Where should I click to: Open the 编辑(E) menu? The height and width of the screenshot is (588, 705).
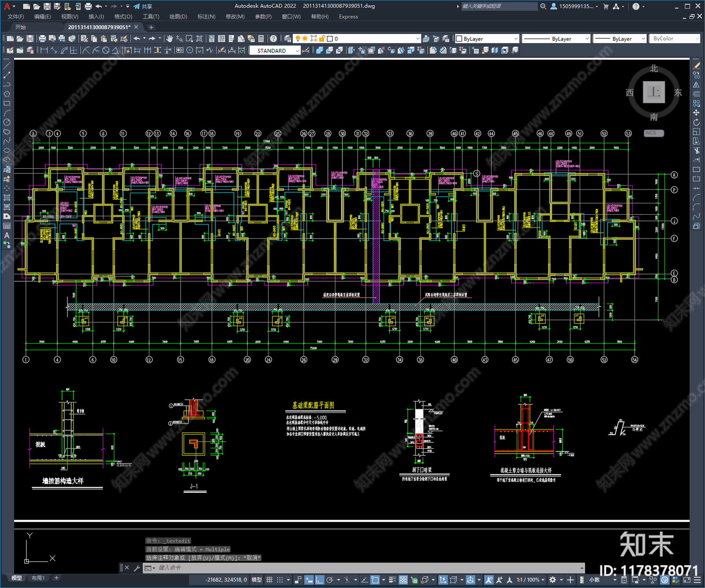42,17
